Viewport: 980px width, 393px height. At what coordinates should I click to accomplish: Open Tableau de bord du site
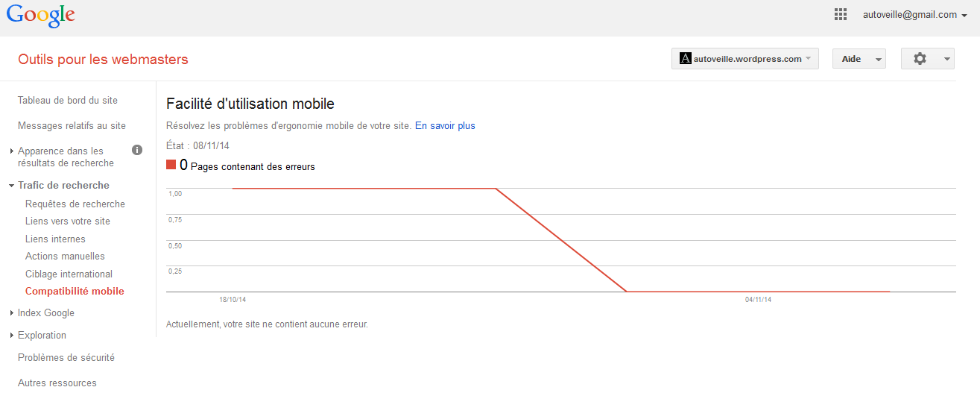67,101
